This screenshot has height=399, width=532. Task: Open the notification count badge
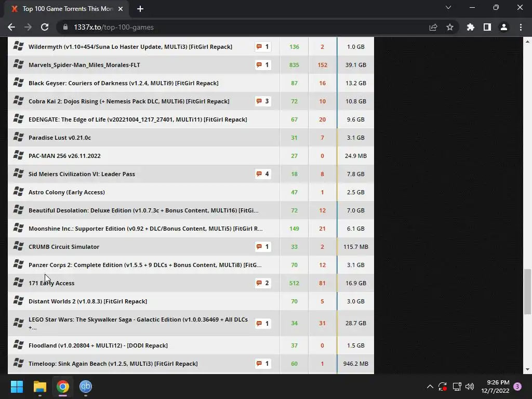tap(517, 387)
